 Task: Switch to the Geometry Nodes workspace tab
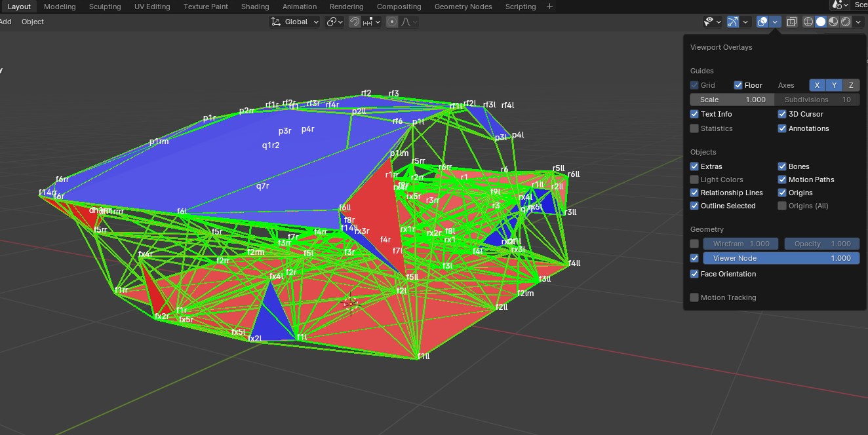click(x=463, y=7)
